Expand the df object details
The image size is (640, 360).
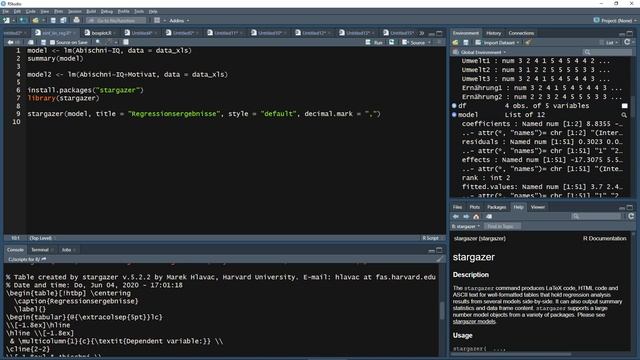(x=454, y=106)
